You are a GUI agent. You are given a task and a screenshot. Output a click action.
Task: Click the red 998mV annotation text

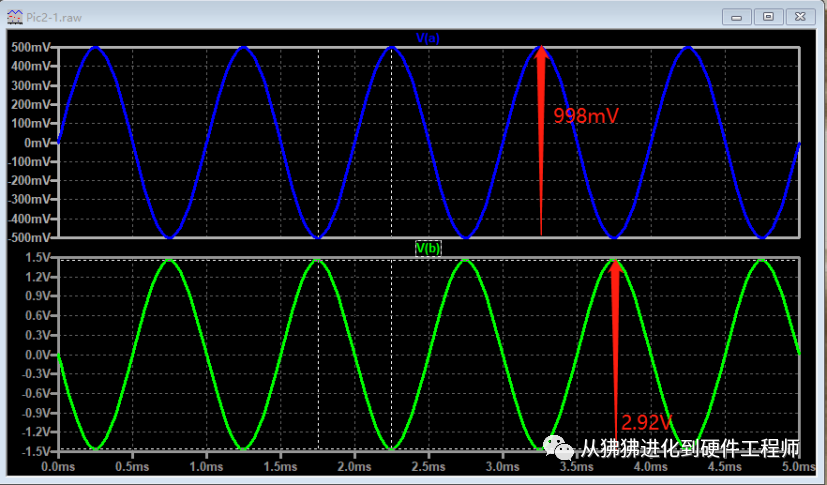(585, 116)
